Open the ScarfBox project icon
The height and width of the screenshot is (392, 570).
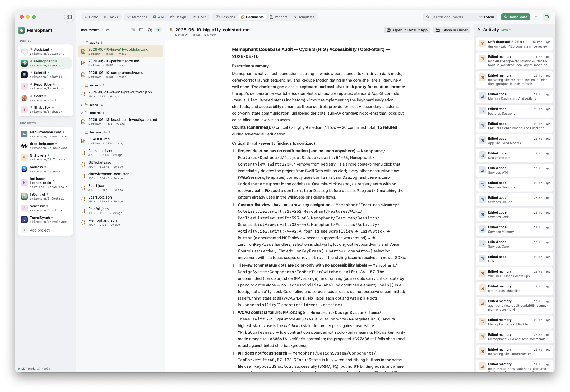[24, 208]
